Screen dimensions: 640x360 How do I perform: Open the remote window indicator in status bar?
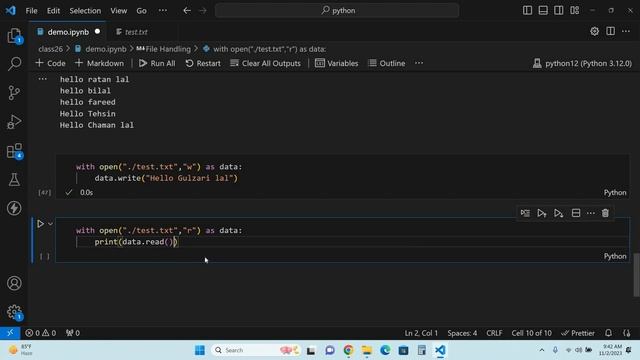10,333
